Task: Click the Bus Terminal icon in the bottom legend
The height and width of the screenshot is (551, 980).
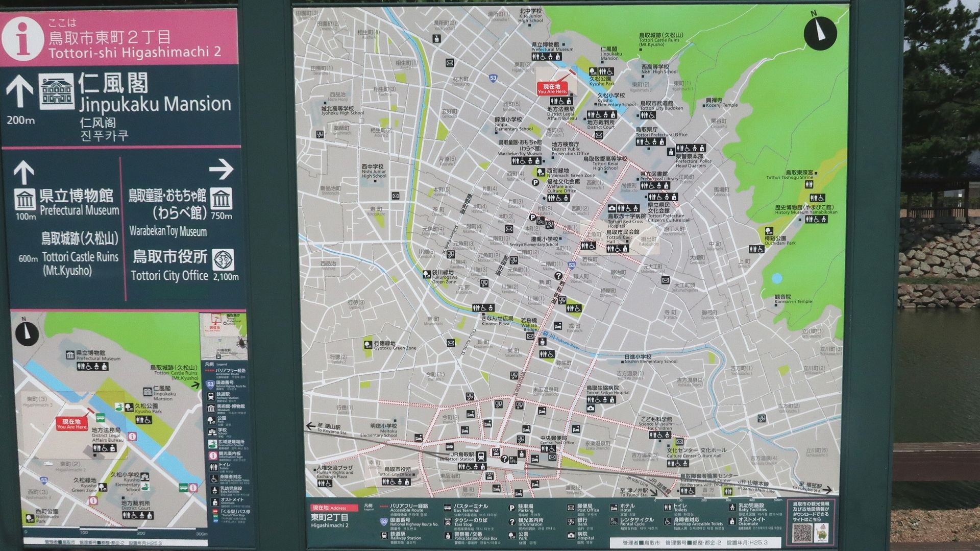Action: (447, 508)
